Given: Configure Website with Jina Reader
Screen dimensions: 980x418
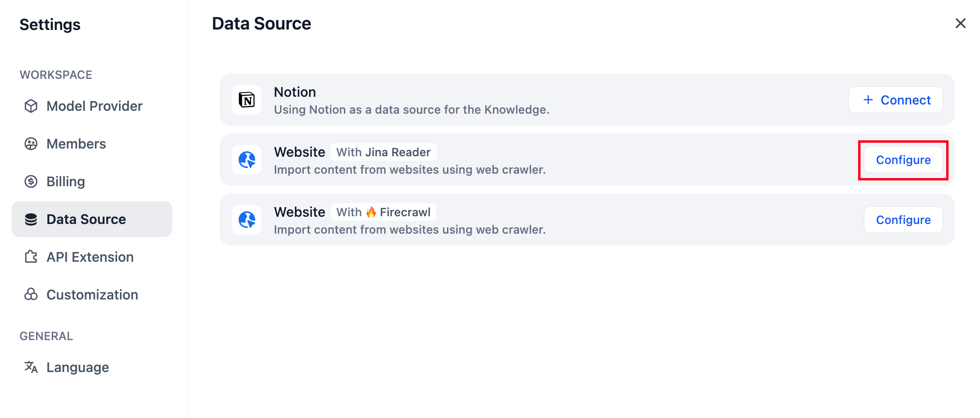Looking at the screenshot, I should click(903, 160).
